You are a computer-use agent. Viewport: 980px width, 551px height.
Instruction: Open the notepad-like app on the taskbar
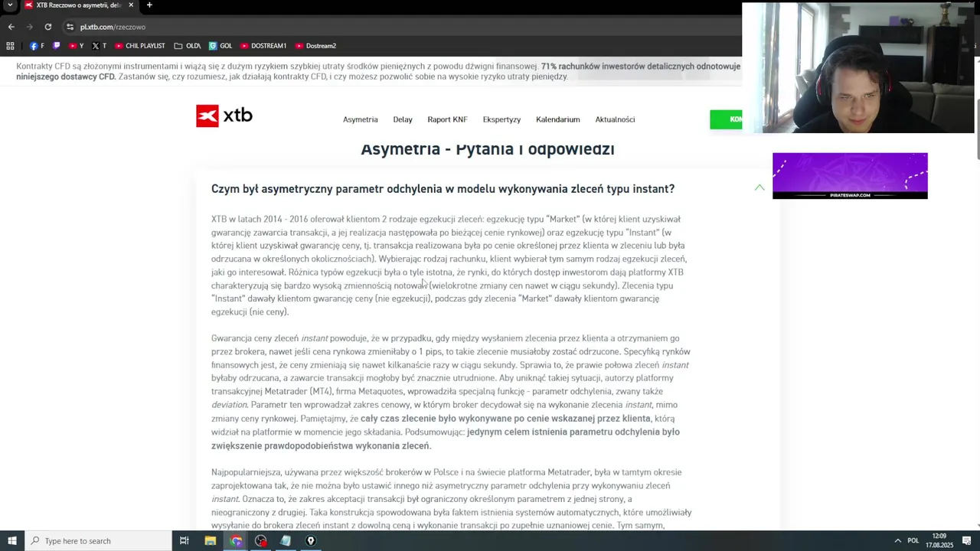pos(286,541)
